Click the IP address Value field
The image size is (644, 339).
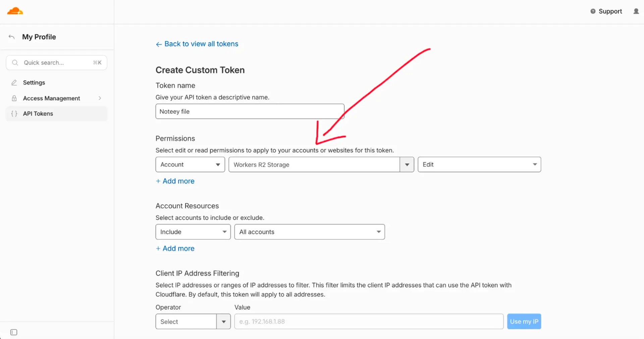[369, 322]
